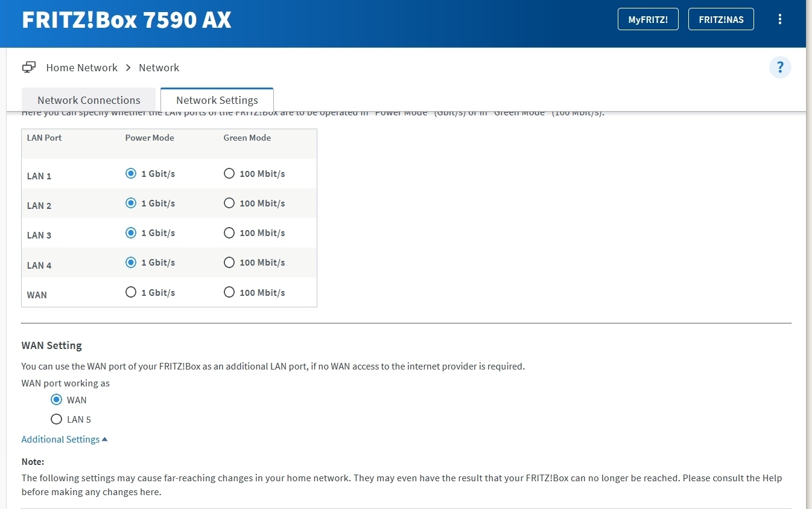Open the help question mark icon

(x=780, y=67)
